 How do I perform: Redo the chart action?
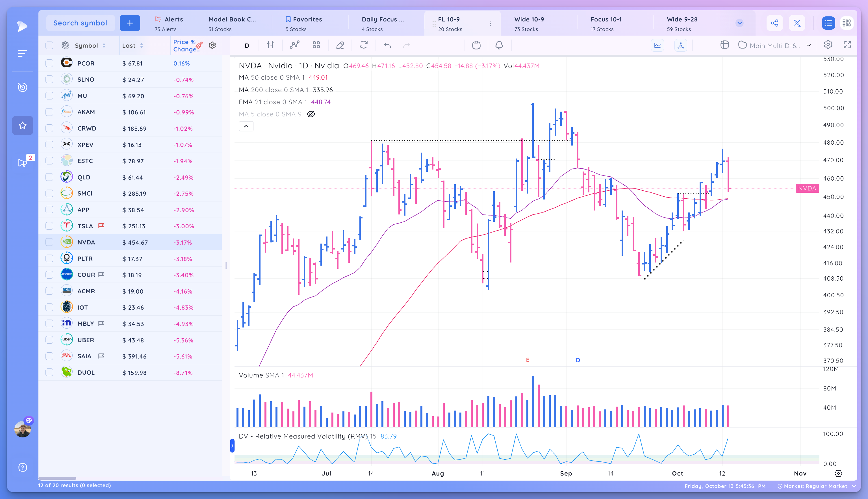(406, 45)
